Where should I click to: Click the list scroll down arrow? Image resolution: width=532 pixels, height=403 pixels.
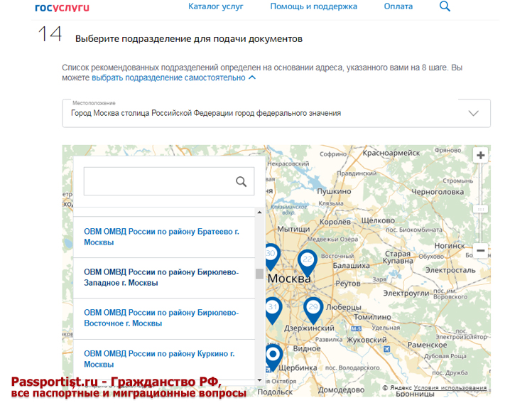coord(259,380)
